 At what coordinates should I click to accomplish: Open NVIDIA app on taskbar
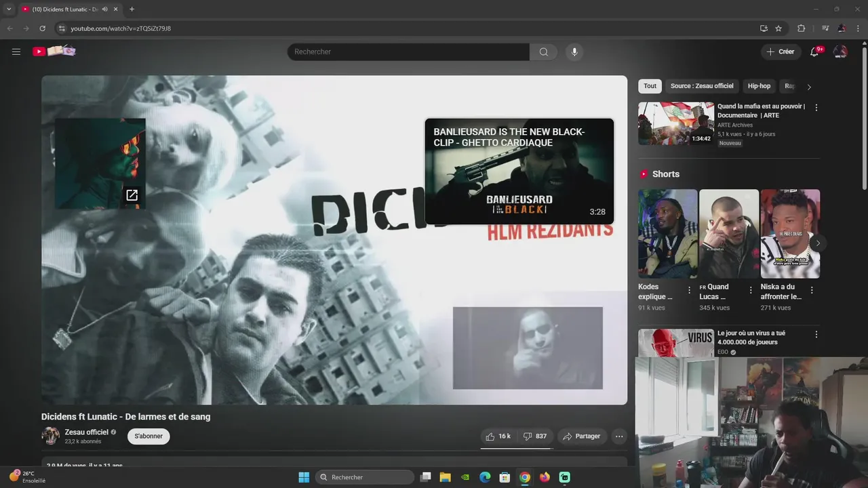click(465, 477)
